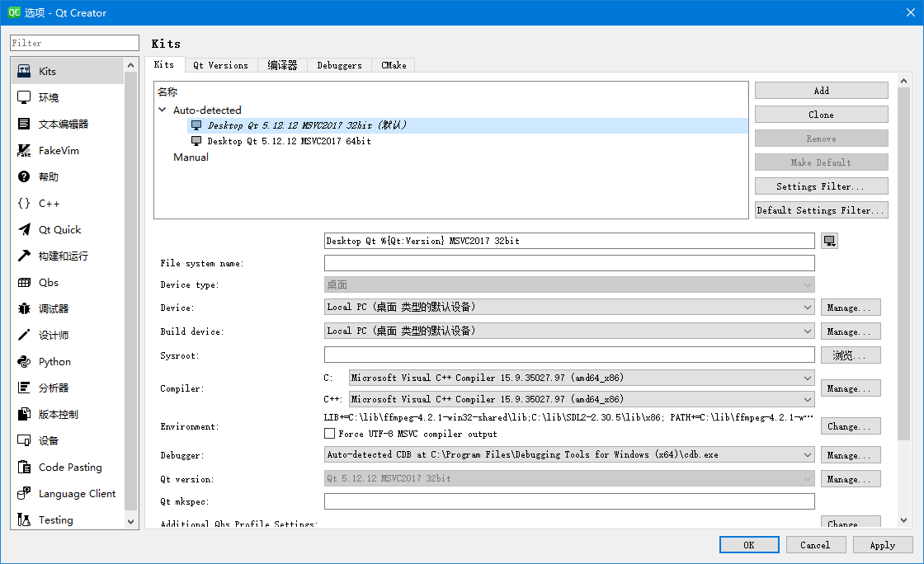Screen dimensions: 924x564
Task: Focus the Filter search field
Action: (x=74, y=43)
